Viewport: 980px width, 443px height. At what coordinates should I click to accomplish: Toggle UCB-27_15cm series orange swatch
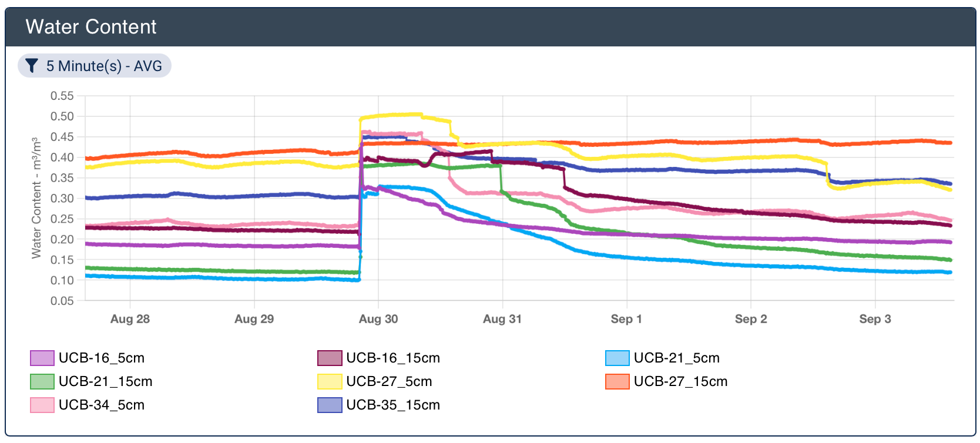point(617,381)
